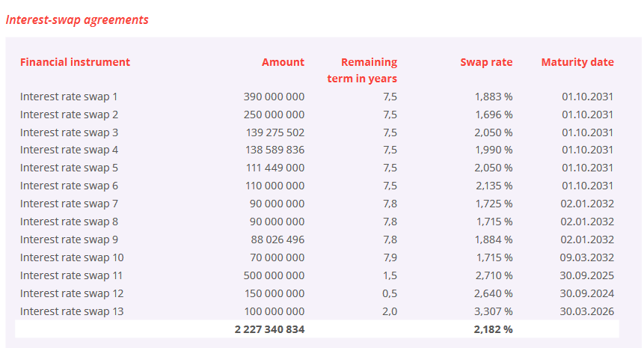The width and height of the screenshot is (644, 348).
Task: Select the Financial instrument column header
Action: point(75,62)
